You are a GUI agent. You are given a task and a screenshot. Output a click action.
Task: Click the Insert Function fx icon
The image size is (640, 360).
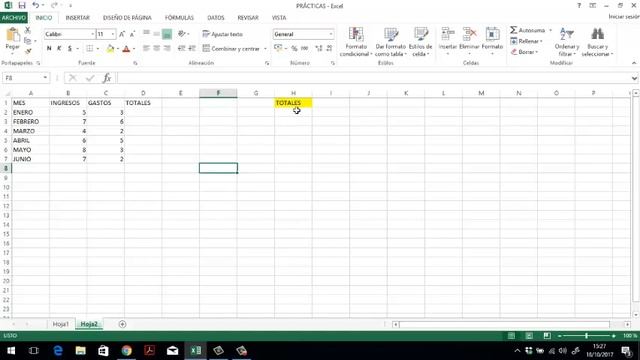[x=107, y=78]
